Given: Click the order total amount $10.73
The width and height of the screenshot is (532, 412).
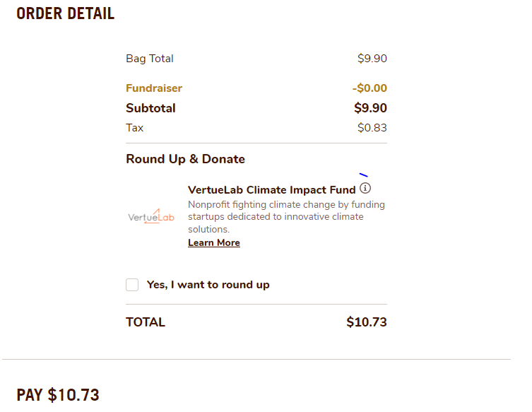Looking at the screenshot, I should [x=366, y=322].
